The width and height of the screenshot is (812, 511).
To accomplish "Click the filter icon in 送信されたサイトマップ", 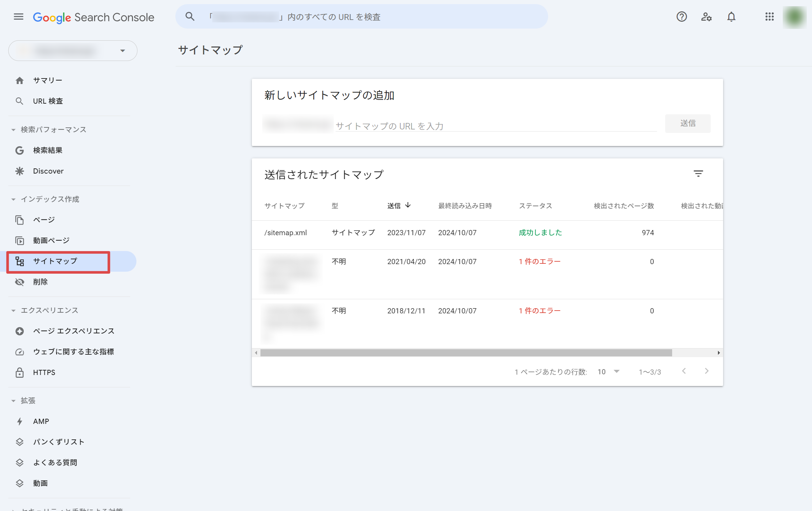I will pos(698,174).
